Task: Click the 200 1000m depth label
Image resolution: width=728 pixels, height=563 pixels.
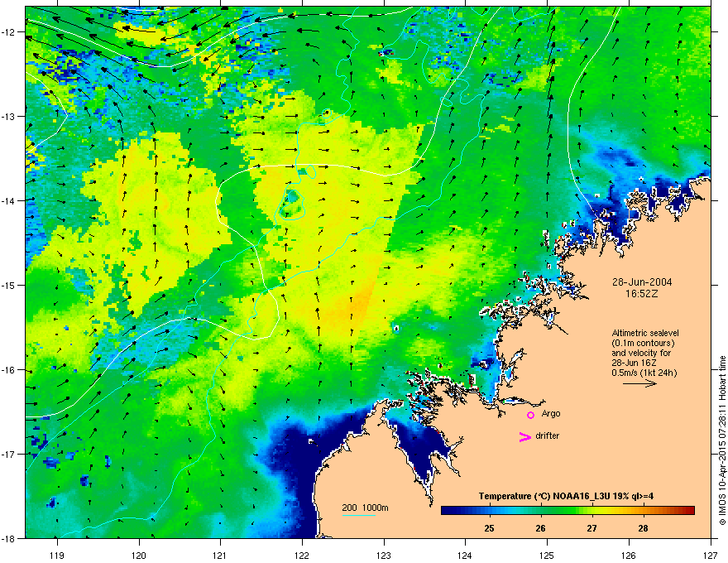Action: (x=365, y=508)
